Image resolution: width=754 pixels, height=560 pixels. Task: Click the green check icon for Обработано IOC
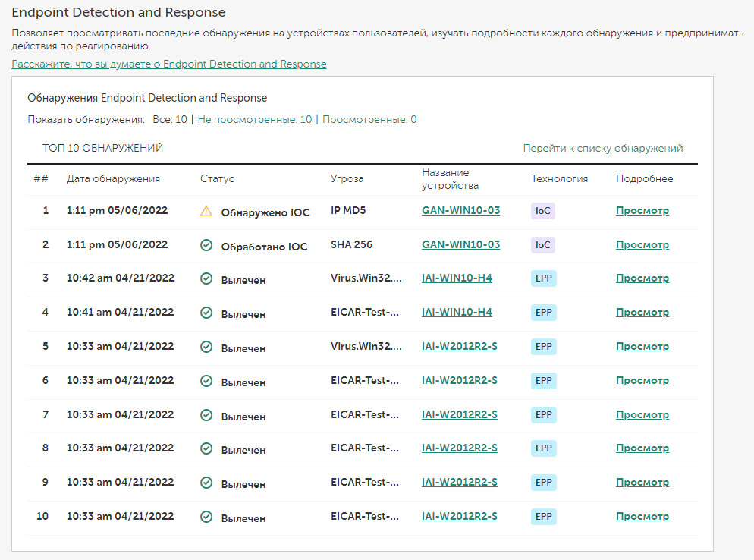[206, 245]
